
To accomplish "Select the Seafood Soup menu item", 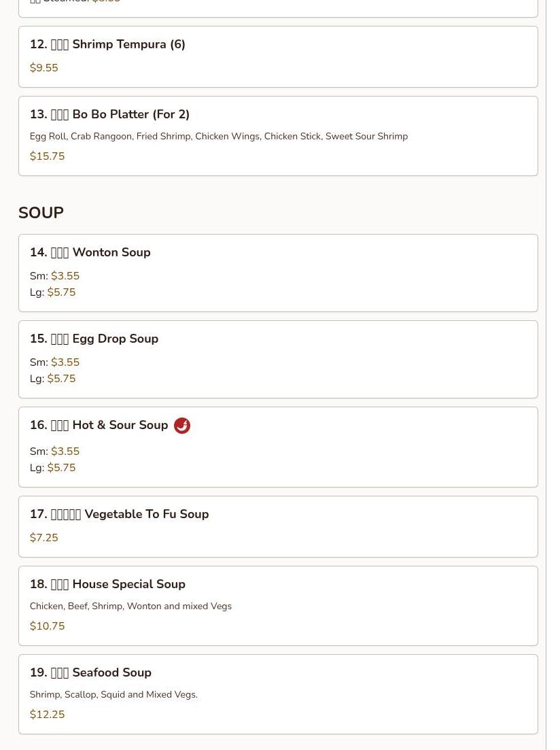I will (x=278, y=694).
